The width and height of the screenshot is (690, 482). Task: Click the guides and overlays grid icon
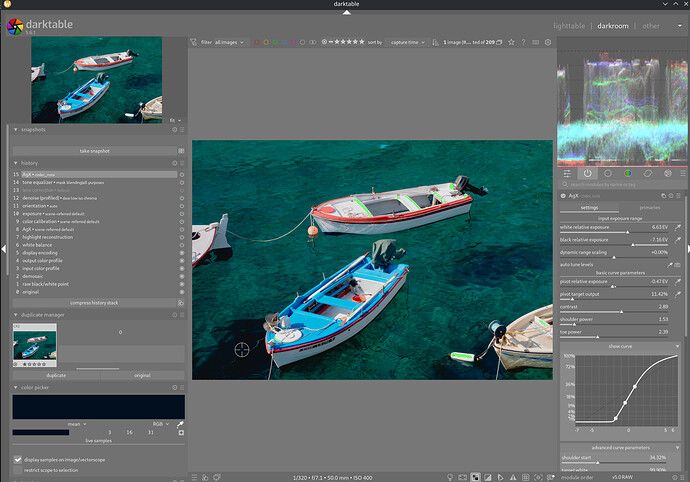[x=525, y=477]
